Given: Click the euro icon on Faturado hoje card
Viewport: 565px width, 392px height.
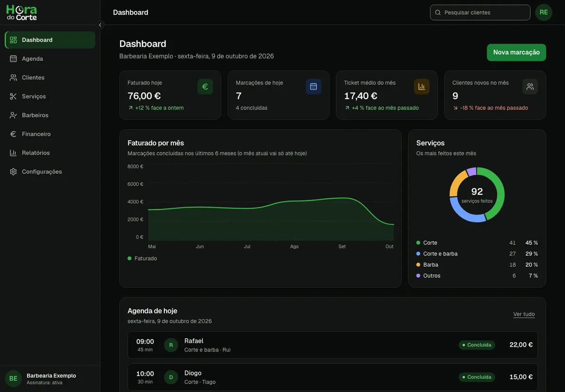Looking at the screenshot, I should click(205, 87).
